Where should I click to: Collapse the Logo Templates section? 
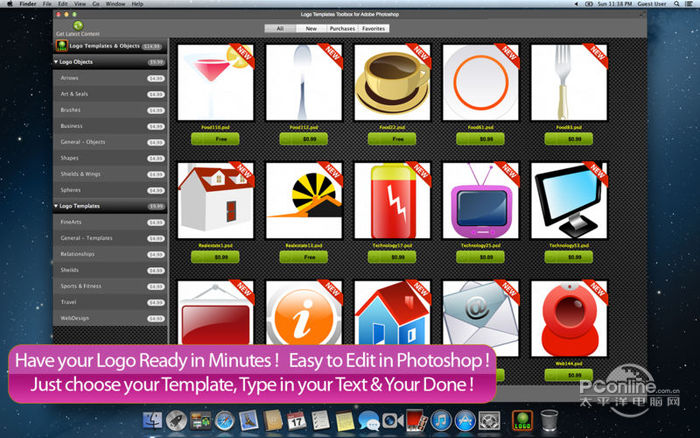point(56,206)
